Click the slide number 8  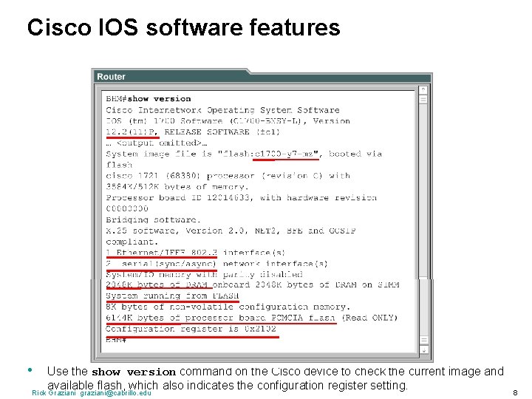[515, 392]
